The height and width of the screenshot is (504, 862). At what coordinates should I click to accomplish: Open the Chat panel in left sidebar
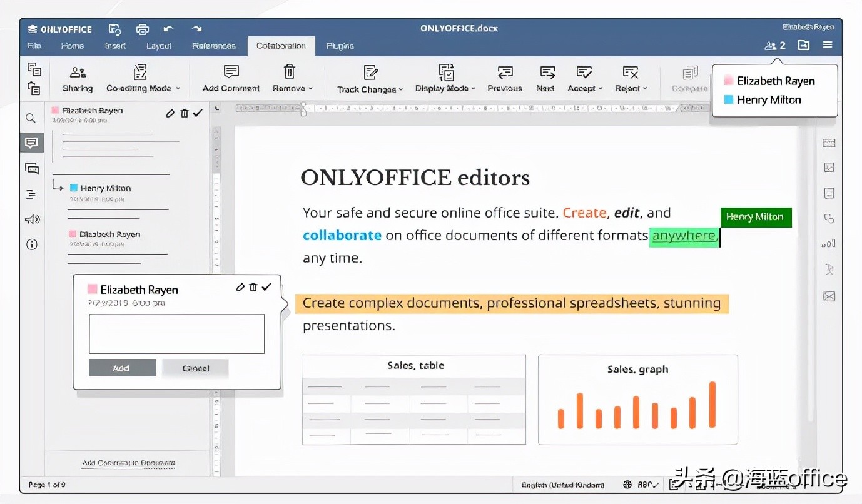tap(31, 168)
